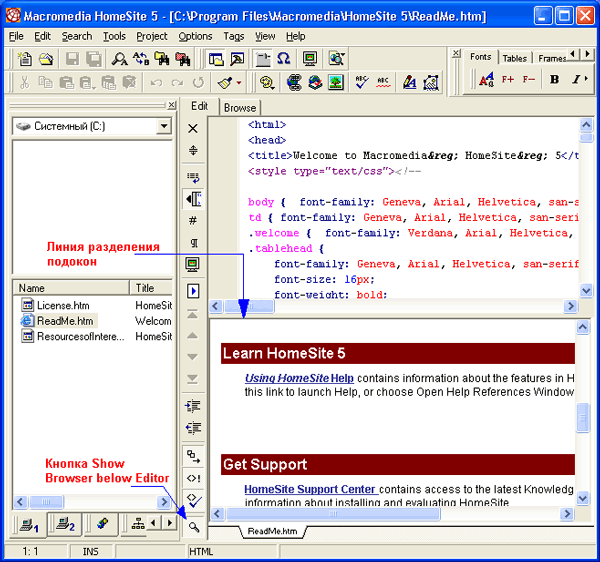Expand overflow arrow after Italic icon
This screenshot has width=600, height=562.
[x=586, y=79]
